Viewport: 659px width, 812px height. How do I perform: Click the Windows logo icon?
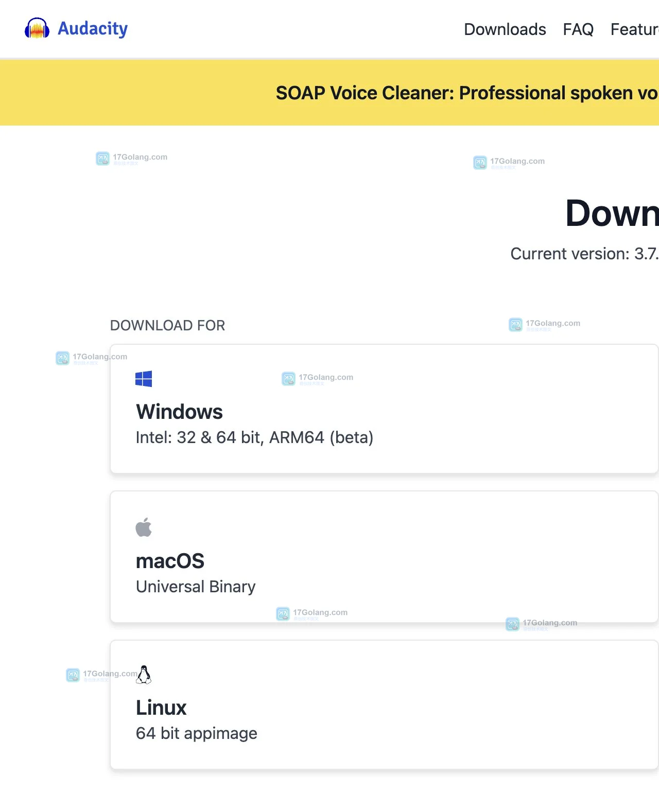pyautogui.click(x=144, y=379)
